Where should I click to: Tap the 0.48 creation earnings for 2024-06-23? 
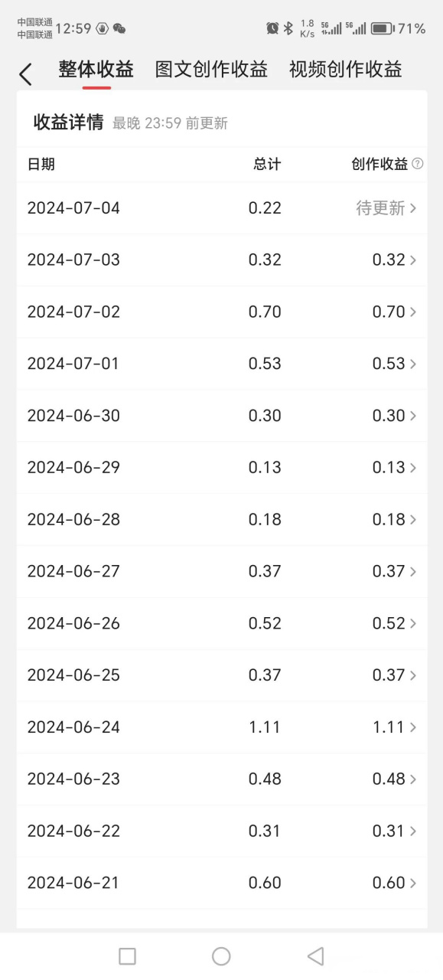[389, 779]
